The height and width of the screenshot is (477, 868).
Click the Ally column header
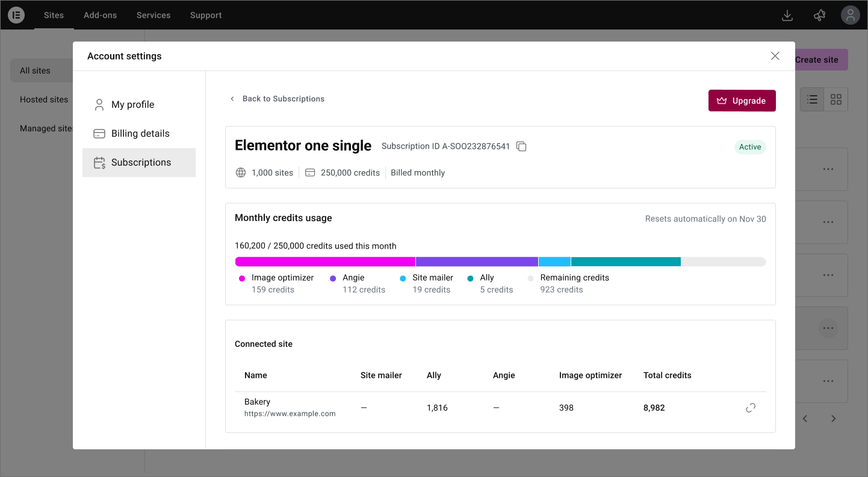[x=434, y=375]
